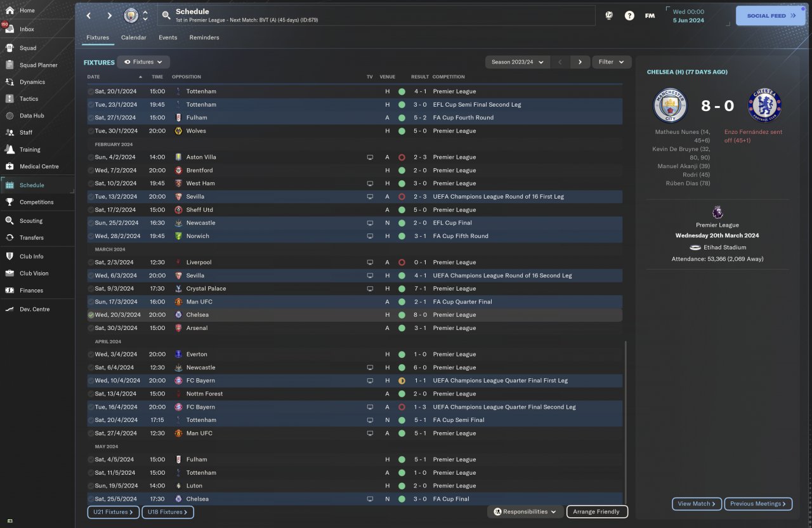Click the search magnifier icon

point(166,15)
